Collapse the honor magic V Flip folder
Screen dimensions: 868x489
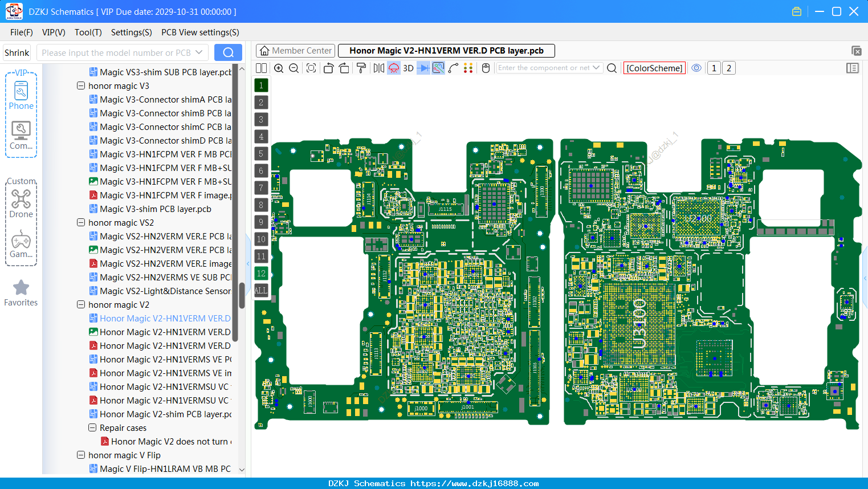81,455
